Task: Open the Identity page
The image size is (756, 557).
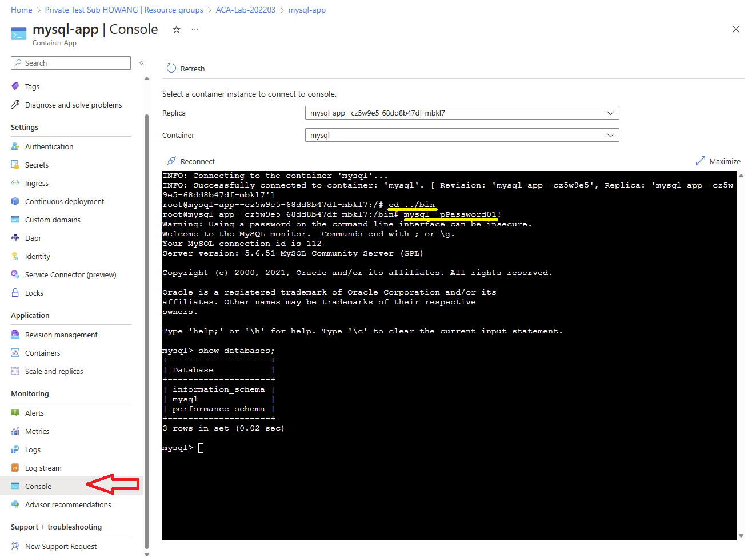Action: pyautogui.click(x=38, y=257)
